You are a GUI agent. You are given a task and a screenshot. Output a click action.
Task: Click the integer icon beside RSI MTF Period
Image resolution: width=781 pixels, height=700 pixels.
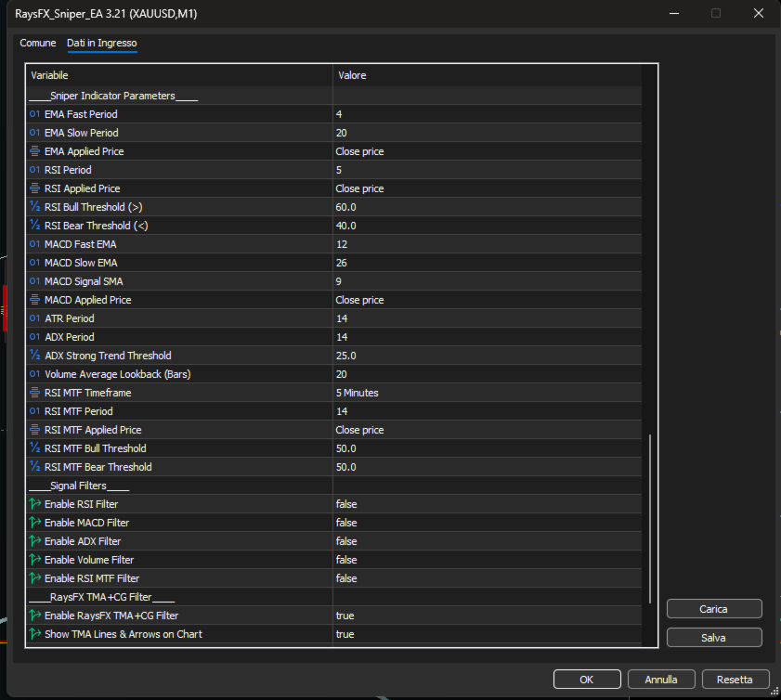(34, 411)
